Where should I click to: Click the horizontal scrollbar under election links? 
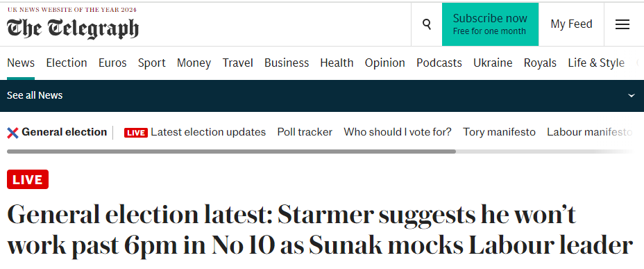(231, 152)
